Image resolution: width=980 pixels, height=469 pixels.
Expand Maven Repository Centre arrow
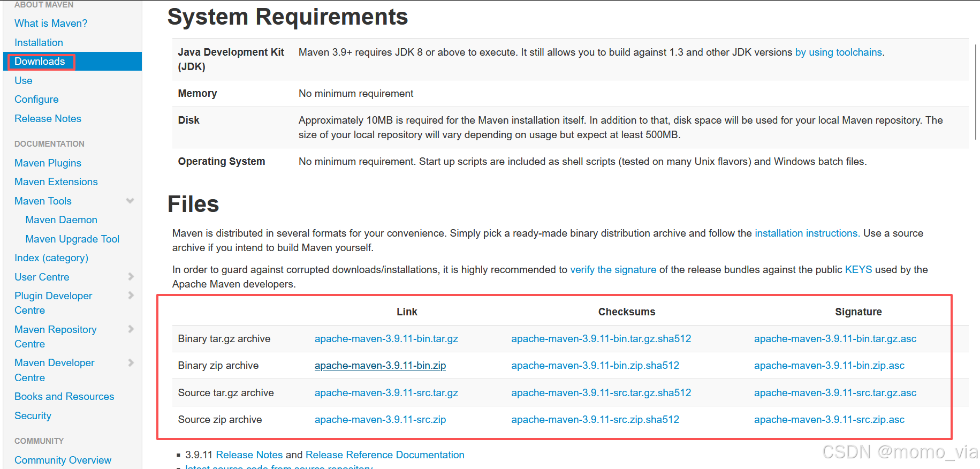pos(131,329)
